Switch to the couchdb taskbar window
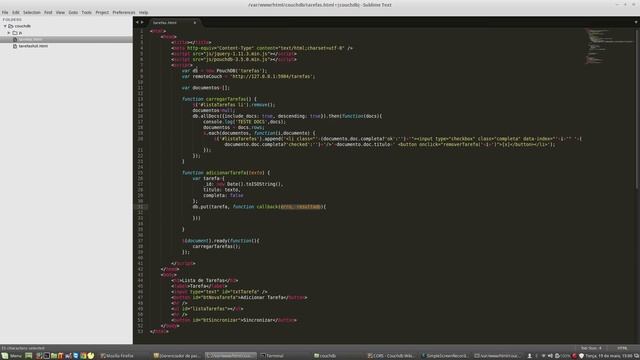The width and height of the screenshot is (640, 360). click(x=325, y=356)
